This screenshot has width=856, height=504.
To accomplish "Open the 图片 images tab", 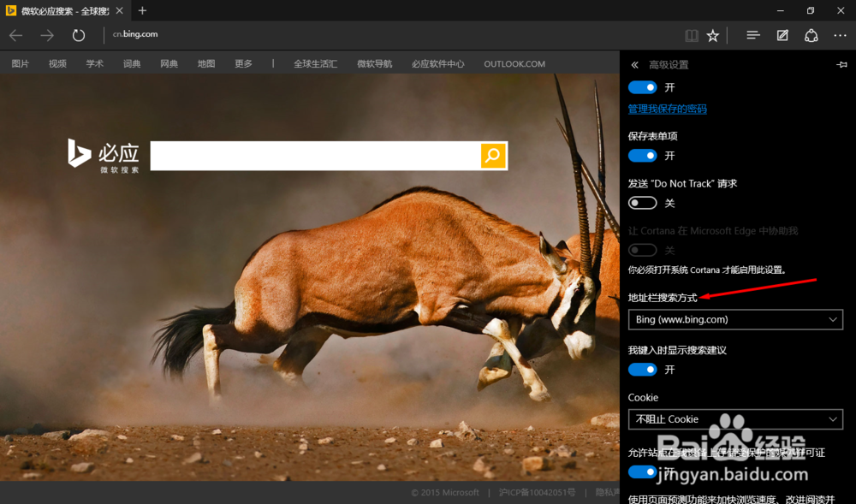I will 21,64.
